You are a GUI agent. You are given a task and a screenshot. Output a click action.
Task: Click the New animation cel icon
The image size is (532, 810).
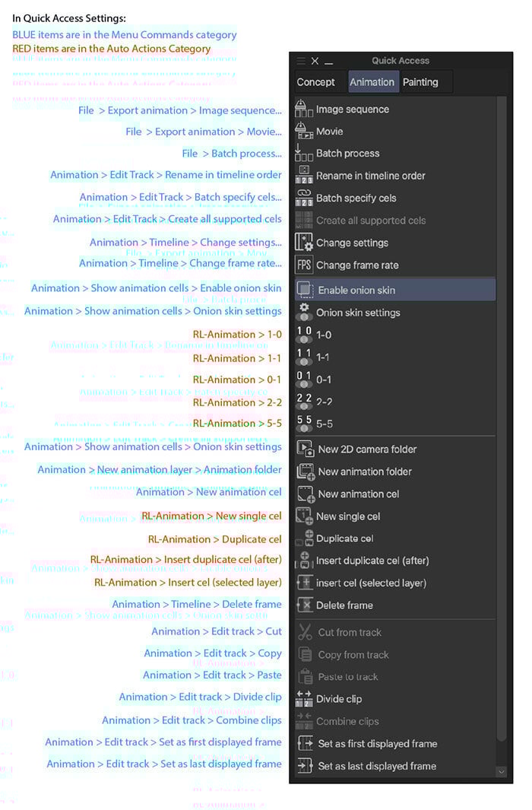tap(305, 494)
